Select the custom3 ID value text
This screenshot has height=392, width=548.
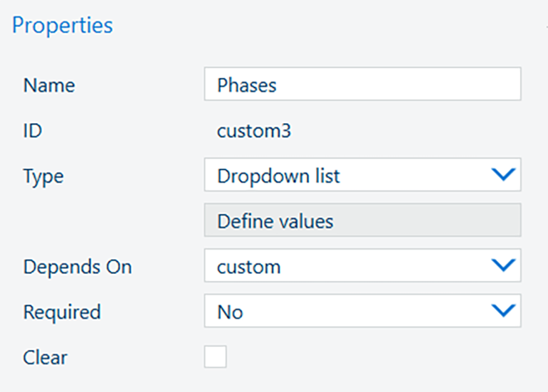[253, 131]
